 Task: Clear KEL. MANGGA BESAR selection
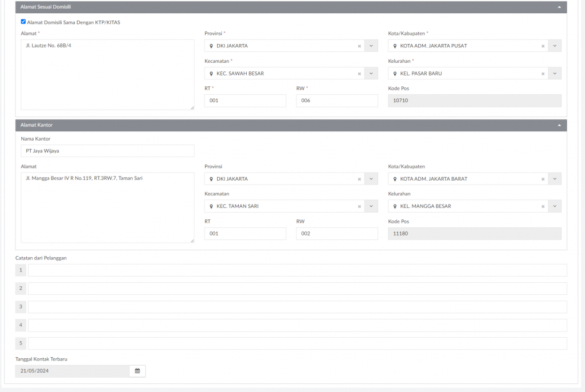(x=543, y=206)
